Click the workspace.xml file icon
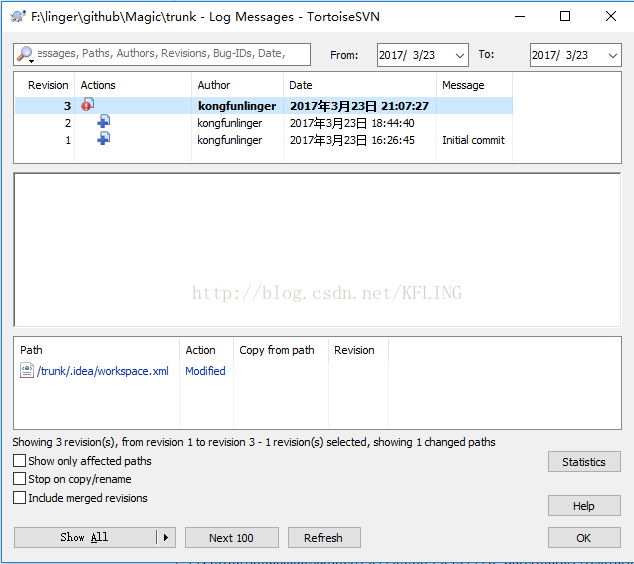Screen dimensions: 634x564 tap(27, 370)
